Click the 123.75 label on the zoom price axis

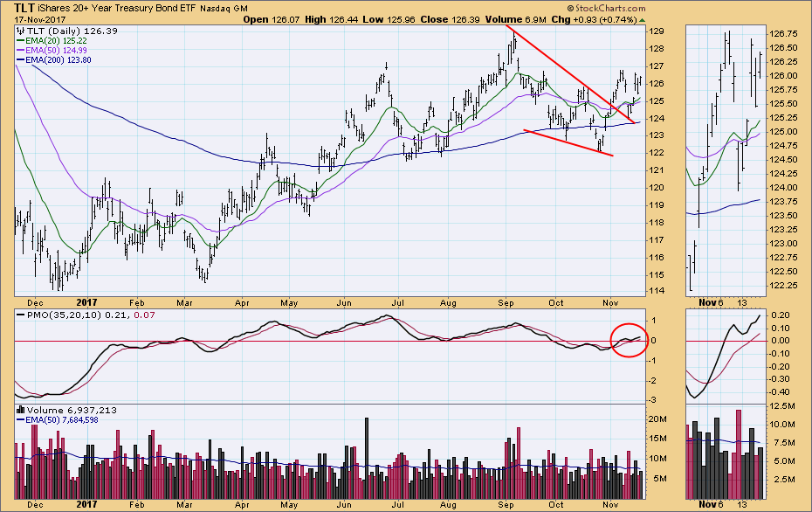(x=784, y=202)
